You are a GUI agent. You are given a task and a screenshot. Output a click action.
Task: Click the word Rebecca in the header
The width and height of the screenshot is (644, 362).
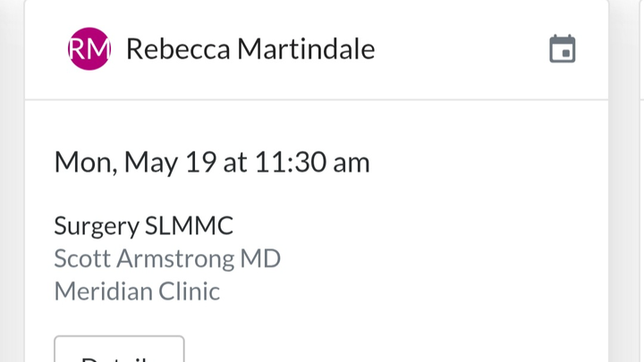[x=178, y=49]
